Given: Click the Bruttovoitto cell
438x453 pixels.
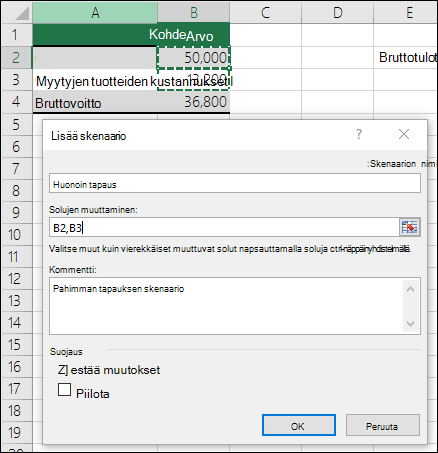Looking at the screenshot, I should click(x=95, y=102).
